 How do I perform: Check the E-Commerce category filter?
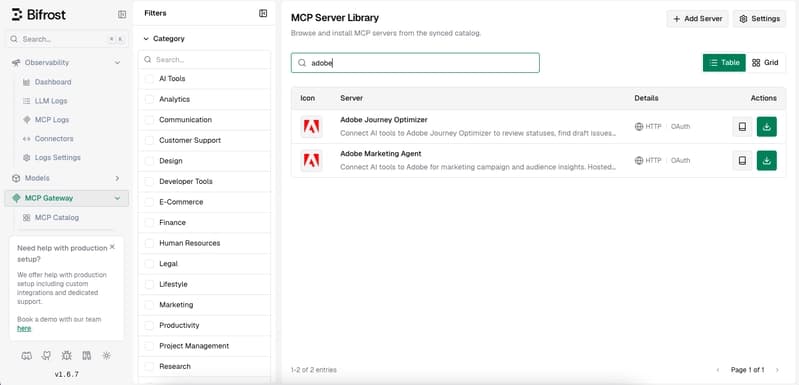point(149,202)
